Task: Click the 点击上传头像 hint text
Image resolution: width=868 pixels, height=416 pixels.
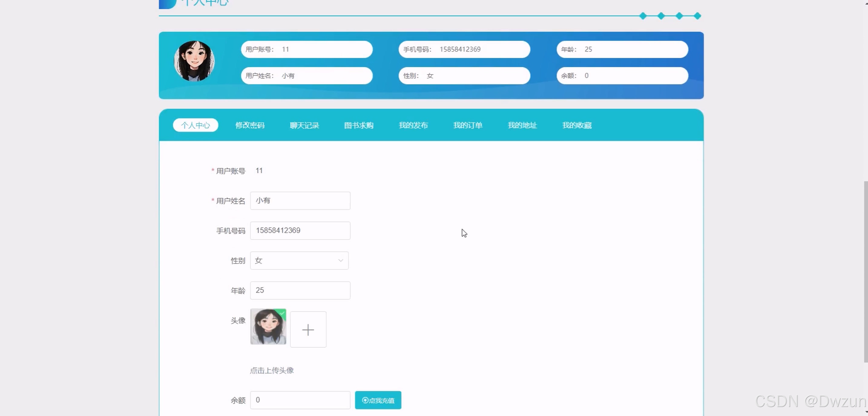Action: pyautogui.click(x=271, y=371)
